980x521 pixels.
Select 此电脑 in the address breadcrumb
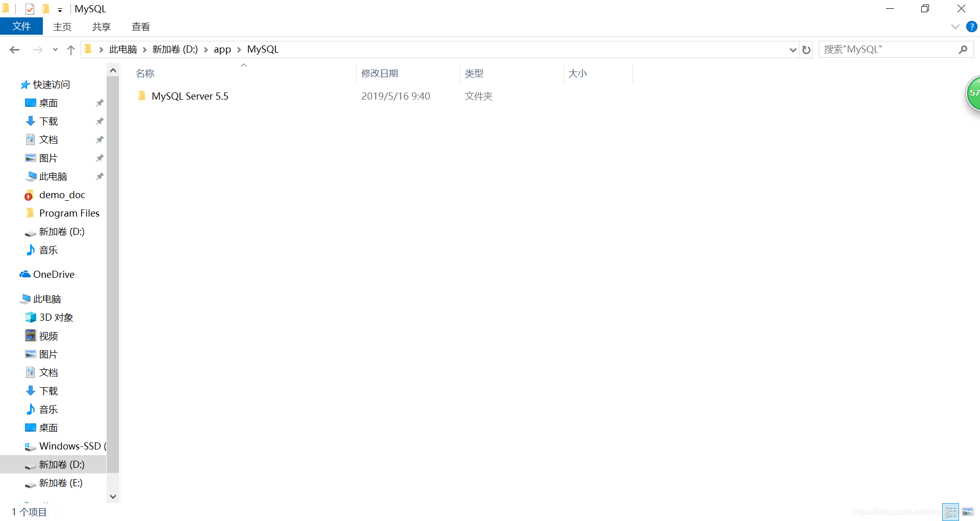point(123,50)
